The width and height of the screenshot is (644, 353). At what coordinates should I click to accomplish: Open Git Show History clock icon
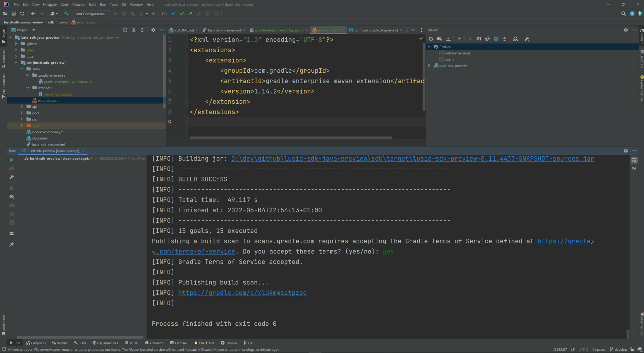click(x=207, y=14)
